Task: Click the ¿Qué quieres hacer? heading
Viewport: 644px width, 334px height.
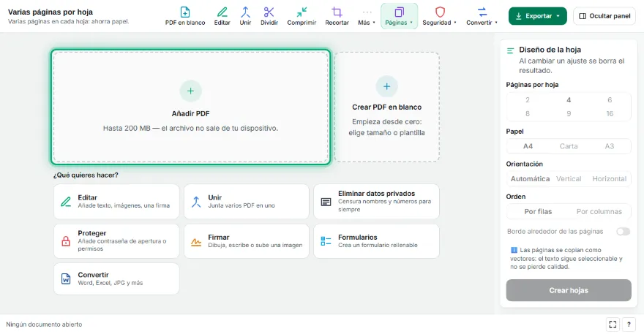Action: tap(86, 175)
